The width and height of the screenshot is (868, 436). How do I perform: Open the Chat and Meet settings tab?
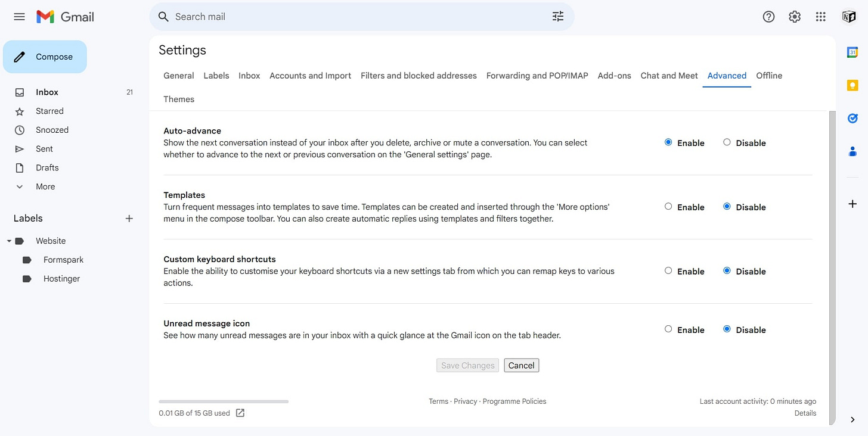click(x=669, y=76)
